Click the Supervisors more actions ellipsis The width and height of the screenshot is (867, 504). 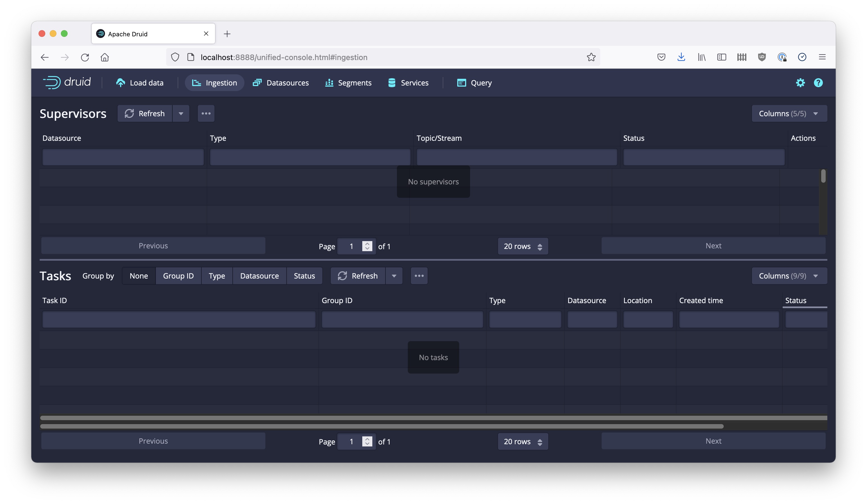[206, 113]
